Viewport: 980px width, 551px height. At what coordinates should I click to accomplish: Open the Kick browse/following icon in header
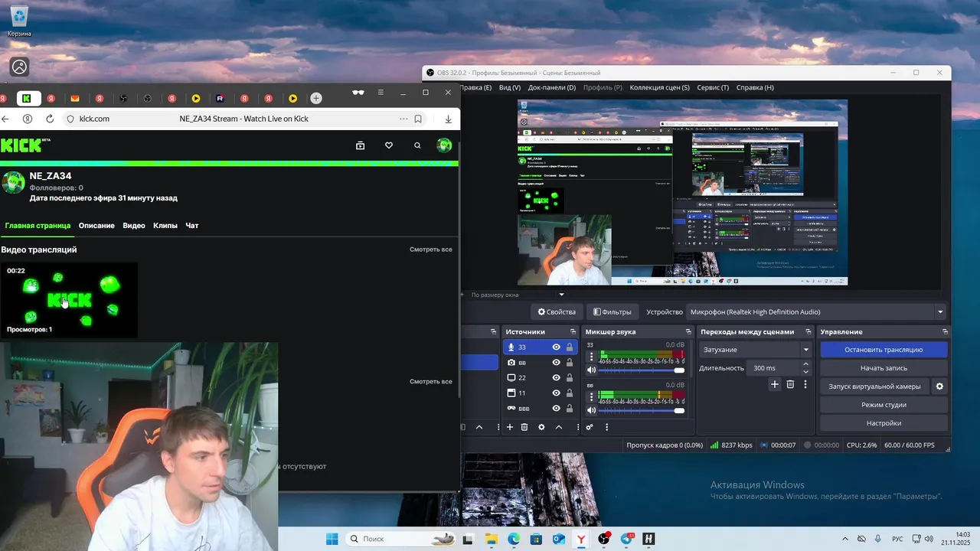[361, 145]
